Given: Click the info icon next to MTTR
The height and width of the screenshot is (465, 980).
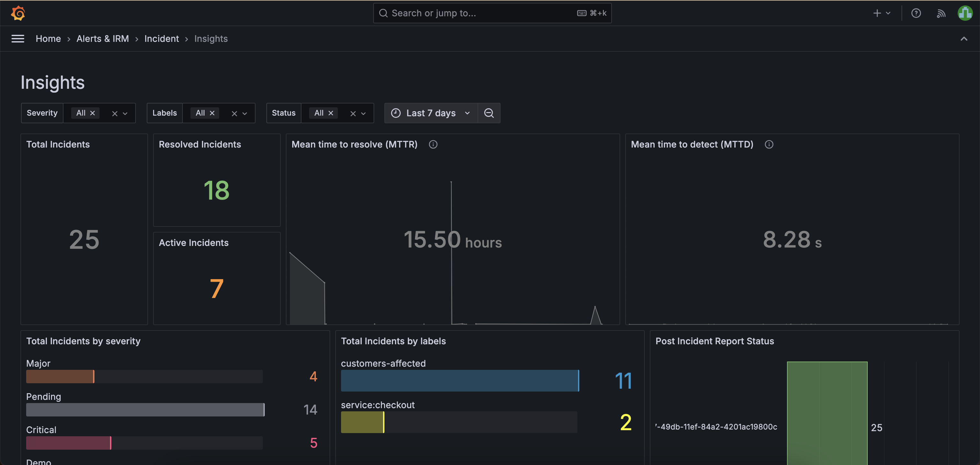Looking at the screenshot, I should (x=433, y=144).
